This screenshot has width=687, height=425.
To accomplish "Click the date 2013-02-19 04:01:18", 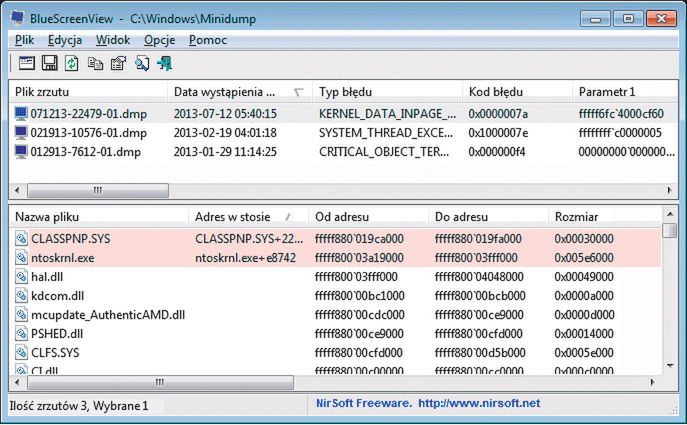I will click(225, 133).
